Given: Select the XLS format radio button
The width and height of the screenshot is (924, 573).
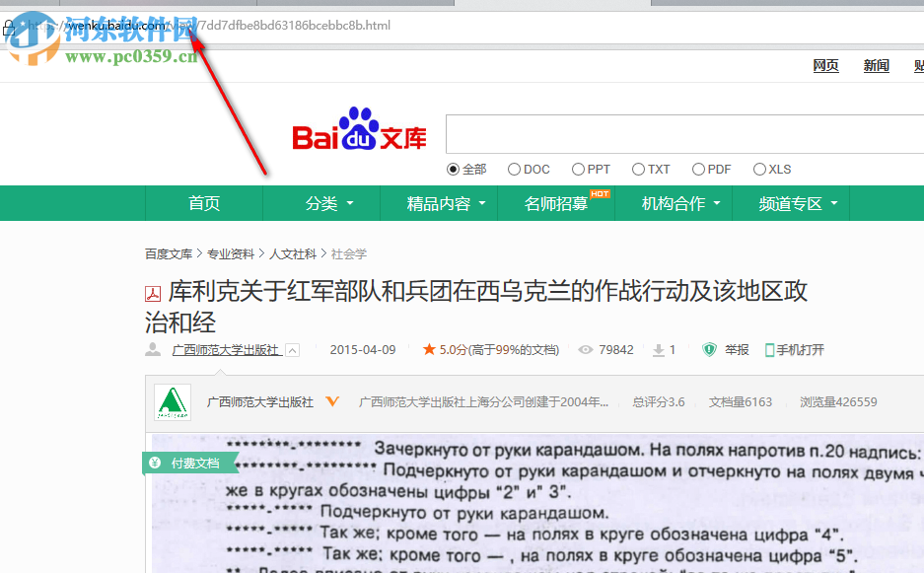Looking at the screenshot, I should [759, 170].
